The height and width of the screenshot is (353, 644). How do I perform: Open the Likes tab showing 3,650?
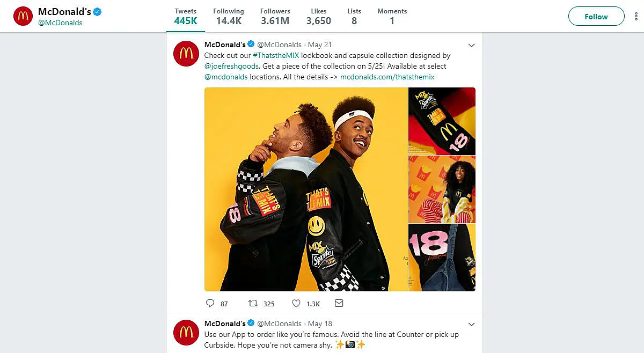tap(319, 16)
